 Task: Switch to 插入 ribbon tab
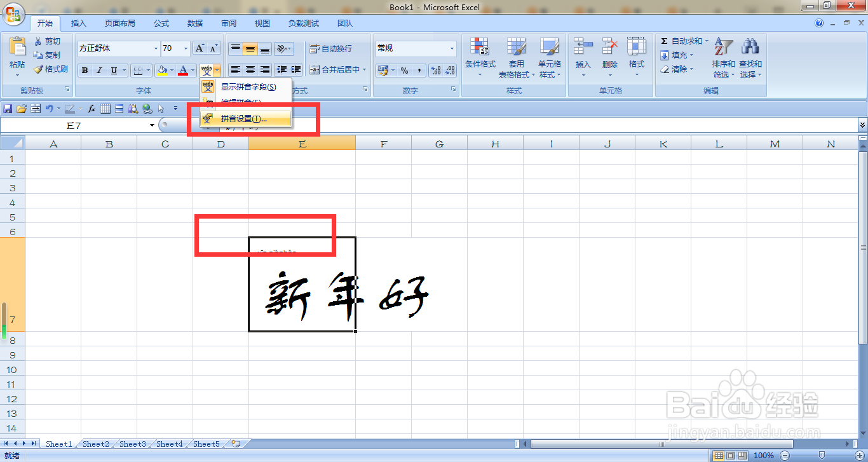pos(79,24)
